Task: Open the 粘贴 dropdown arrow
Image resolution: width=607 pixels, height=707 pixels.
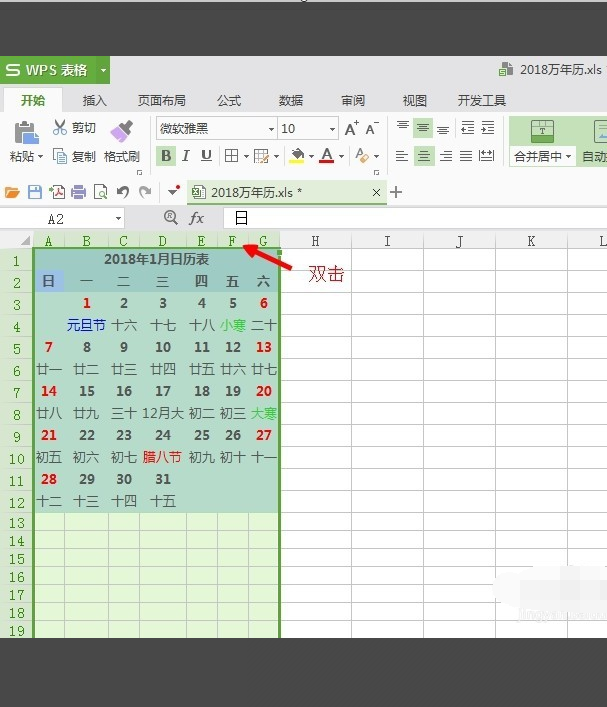Action: 40,156
